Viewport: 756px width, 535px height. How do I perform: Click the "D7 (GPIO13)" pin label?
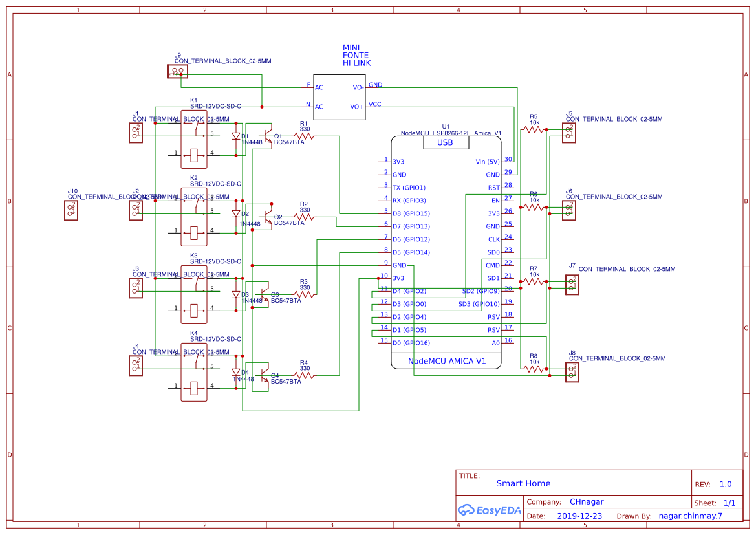coord(411,226)
